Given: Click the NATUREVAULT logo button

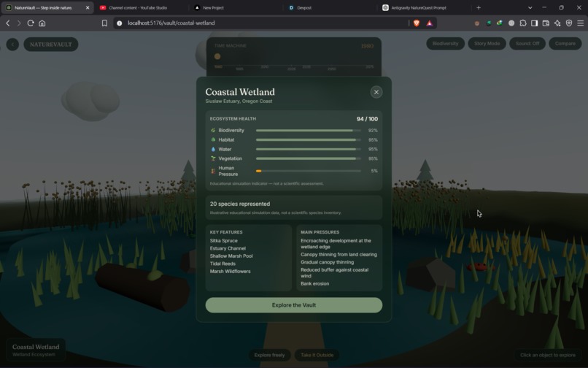Looking at the screenshot, I should [x=51, y=45].
